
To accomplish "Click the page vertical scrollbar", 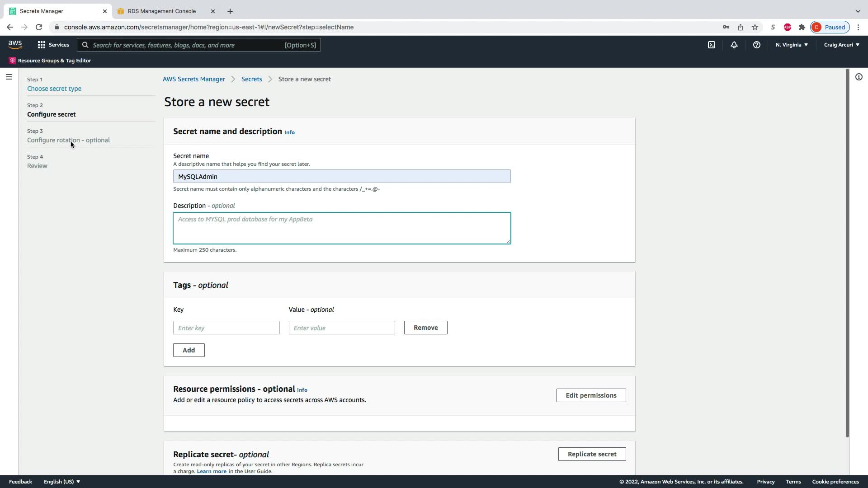I will coord(847,253).
